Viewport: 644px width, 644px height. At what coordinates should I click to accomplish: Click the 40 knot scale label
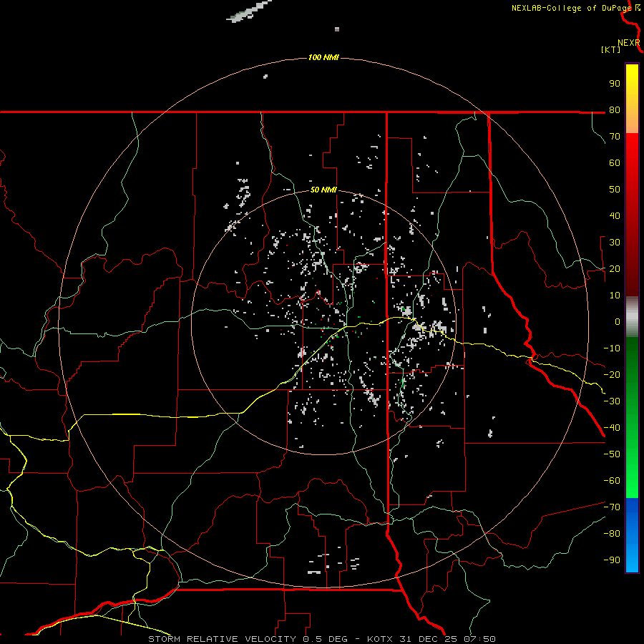coord(615,216)
